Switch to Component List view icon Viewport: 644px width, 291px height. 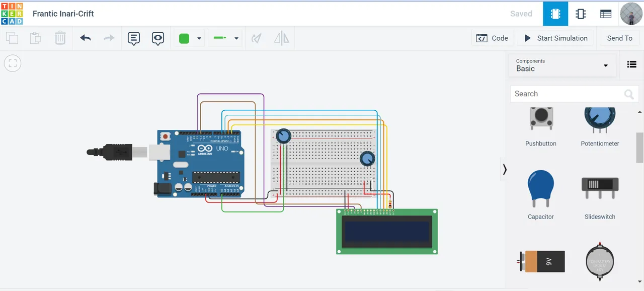pyautogui.click(x=606, y=14)
